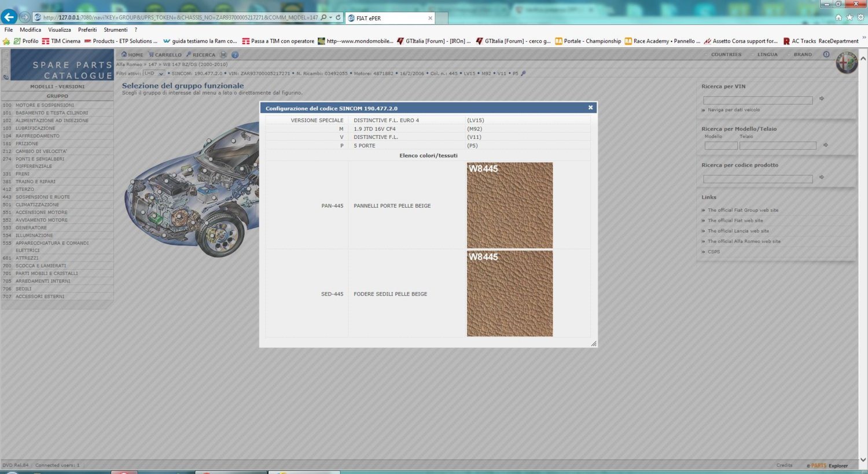Open The official Alfa Romeo web site

click(x=744, y=241)
